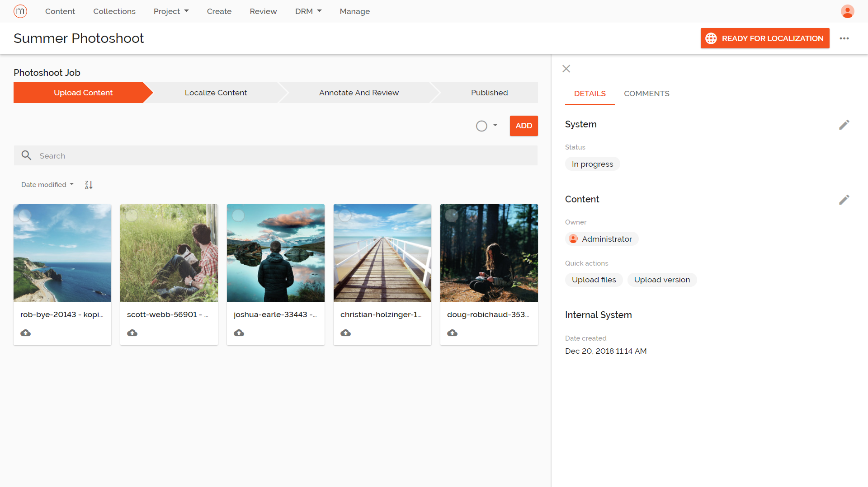This screenshot has height=487, width=868.
Task: Open the Date modified sort dropdown
Action: point(47,184)
